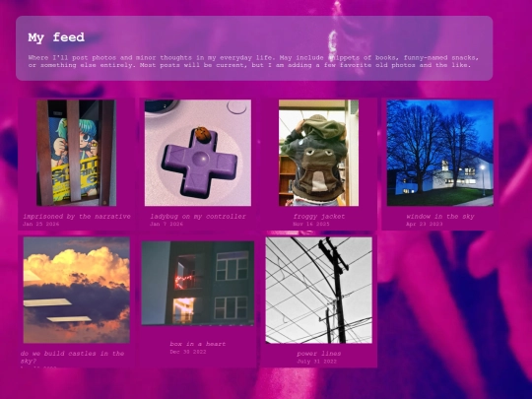Click 'do we build castles in the sky?' caption
The height and width of the screenshot is (399, 532).
(x=72, y=357)
